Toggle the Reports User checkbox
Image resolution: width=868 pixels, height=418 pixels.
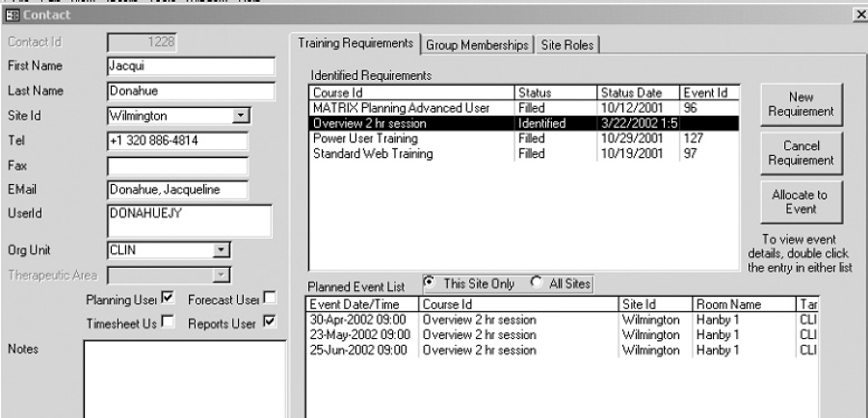point(268,321)
